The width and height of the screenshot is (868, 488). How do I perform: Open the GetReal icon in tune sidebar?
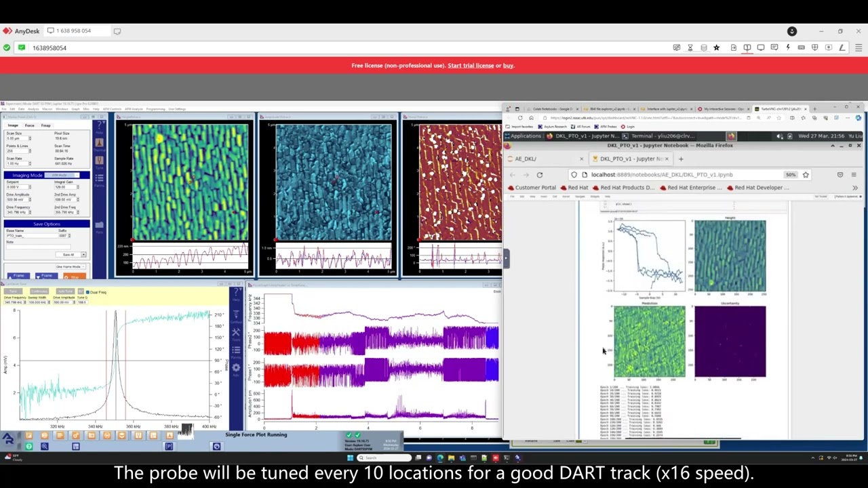(x=236, y=313)
